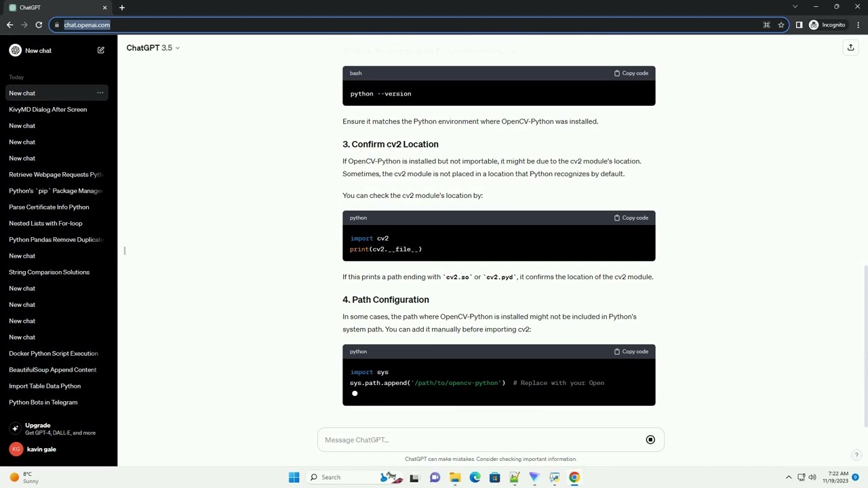
Task: Click the ChatGPT logo in sidebar header
Action: (15, 50)
